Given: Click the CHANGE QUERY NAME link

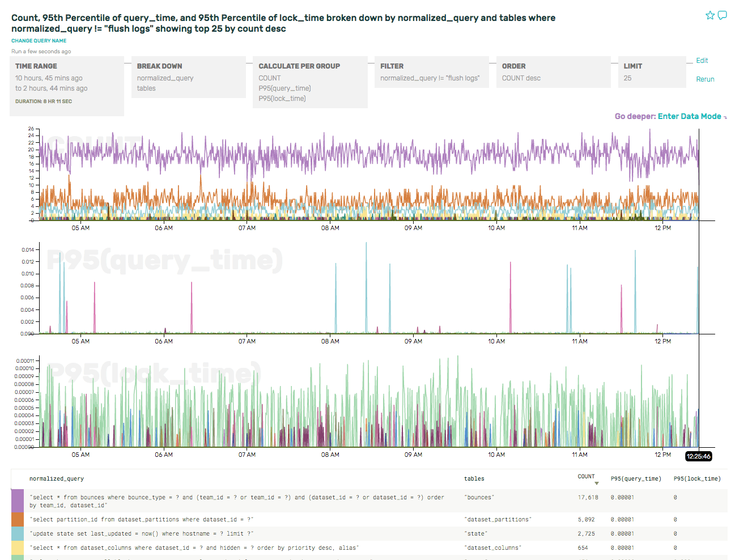Looking at the screenshot, I should (39, 40).
